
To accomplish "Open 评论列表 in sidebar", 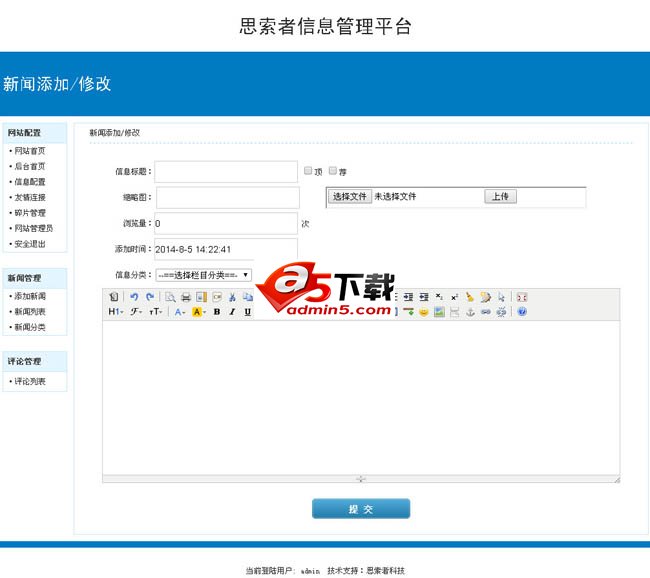I will (29, 381).
